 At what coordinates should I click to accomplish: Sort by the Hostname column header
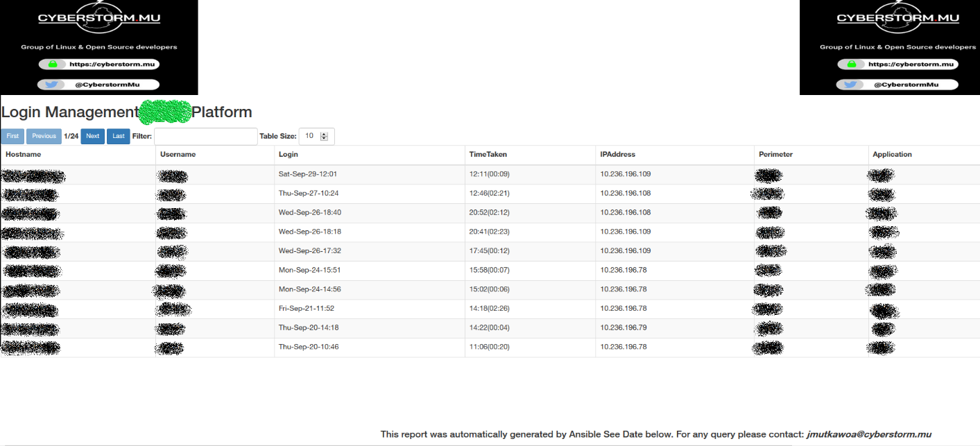[24, 155]
